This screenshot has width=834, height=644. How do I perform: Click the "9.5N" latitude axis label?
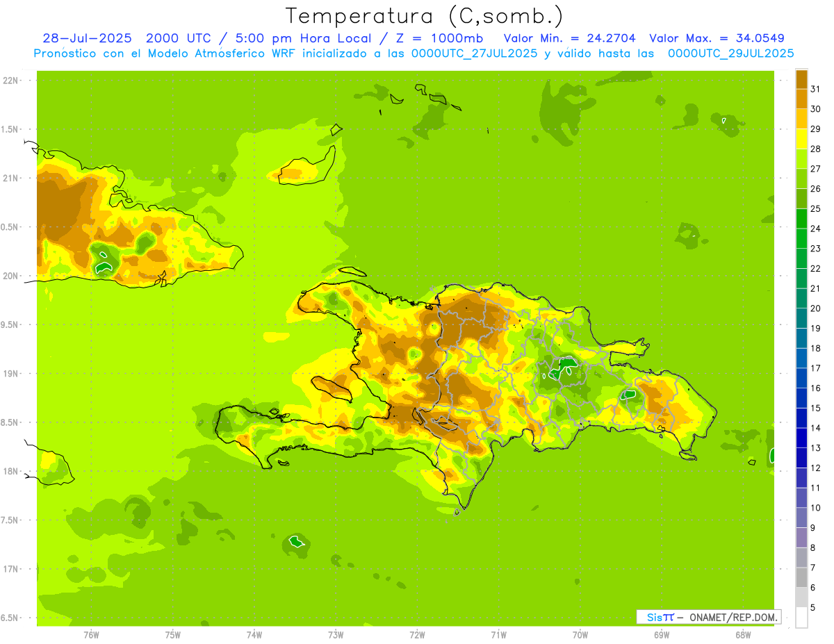[x=10, y=325]
